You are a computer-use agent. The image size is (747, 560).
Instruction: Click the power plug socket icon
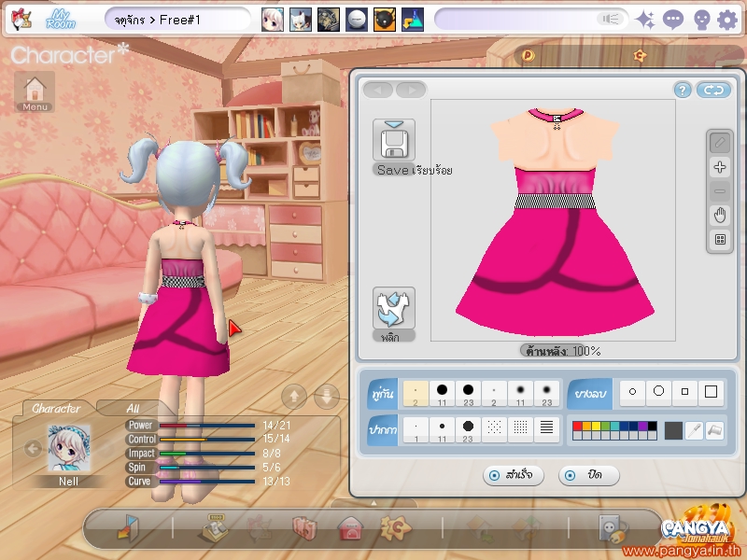click(x=613, y=527)
